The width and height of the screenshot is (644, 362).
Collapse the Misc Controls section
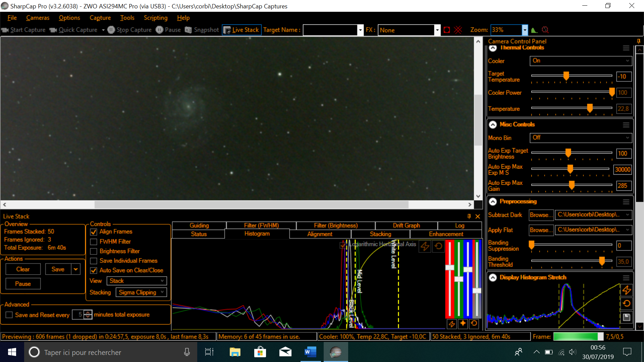tap(493, 125)
